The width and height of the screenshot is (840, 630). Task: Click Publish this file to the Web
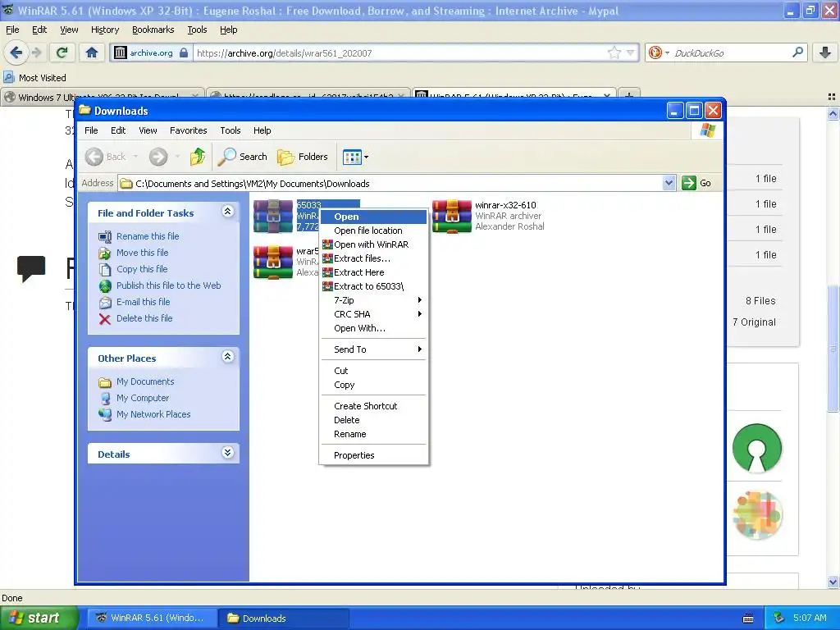(169, 285)
